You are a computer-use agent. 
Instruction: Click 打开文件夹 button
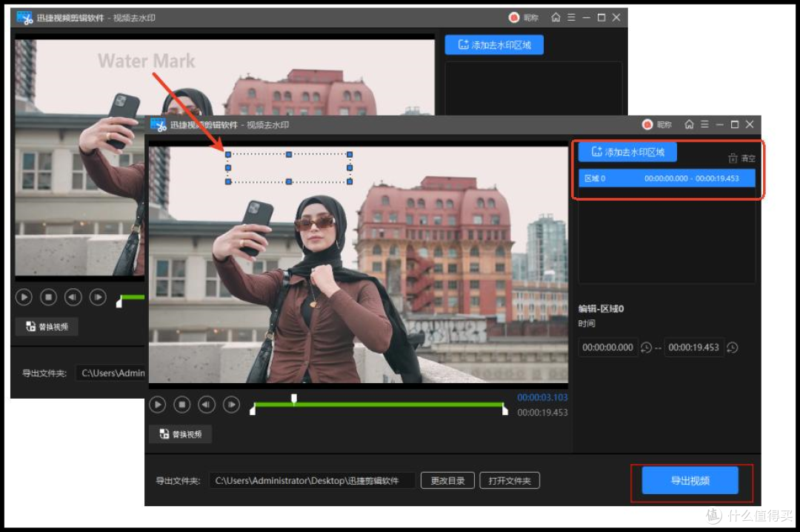(x=509, y=480)
